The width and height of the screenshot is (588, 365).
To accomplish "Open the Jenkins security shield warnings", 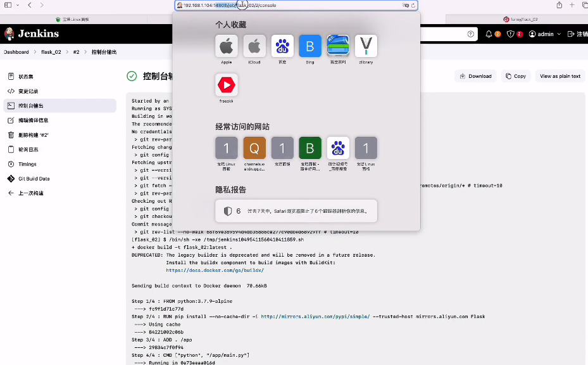I will tap(510, 34).
